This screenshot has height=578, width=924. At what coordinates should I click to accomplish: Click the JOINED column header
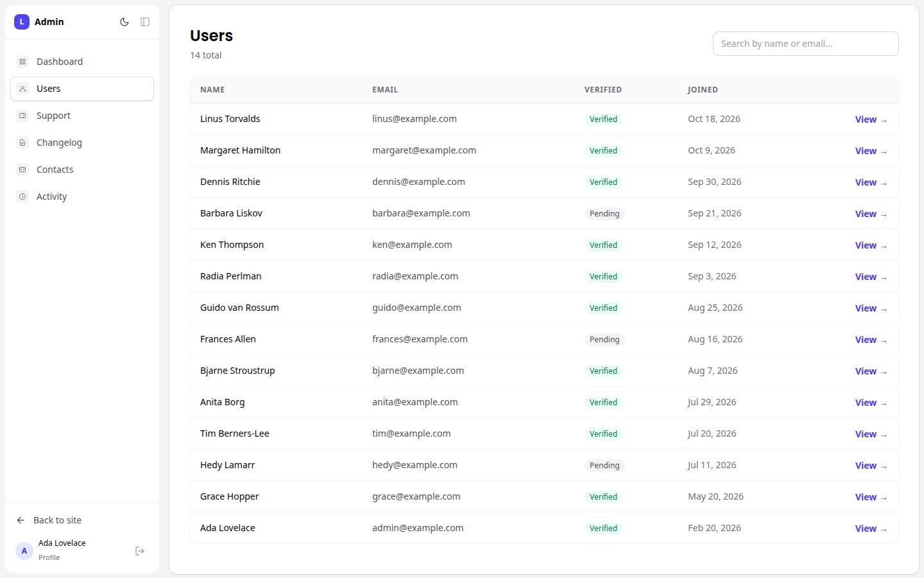click(x=703, y=90)
